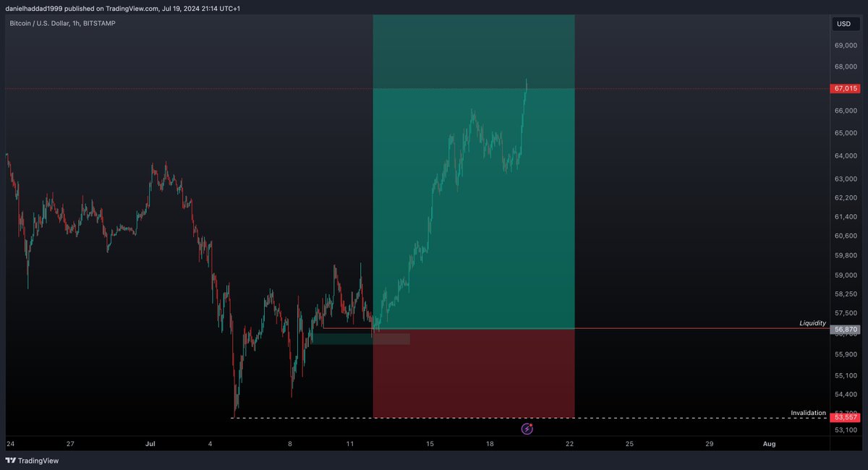Click the 24 date label on time axis

click(10, 443)
